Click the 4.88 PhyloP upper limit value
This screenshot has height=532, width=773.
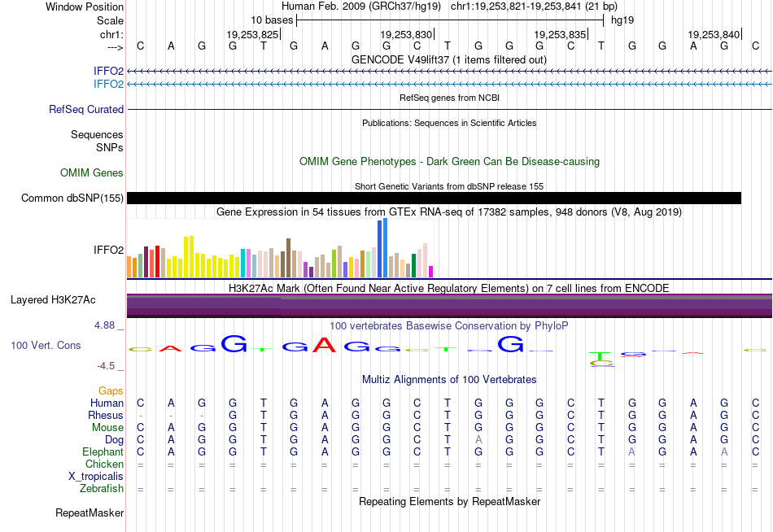pos(104,325)
